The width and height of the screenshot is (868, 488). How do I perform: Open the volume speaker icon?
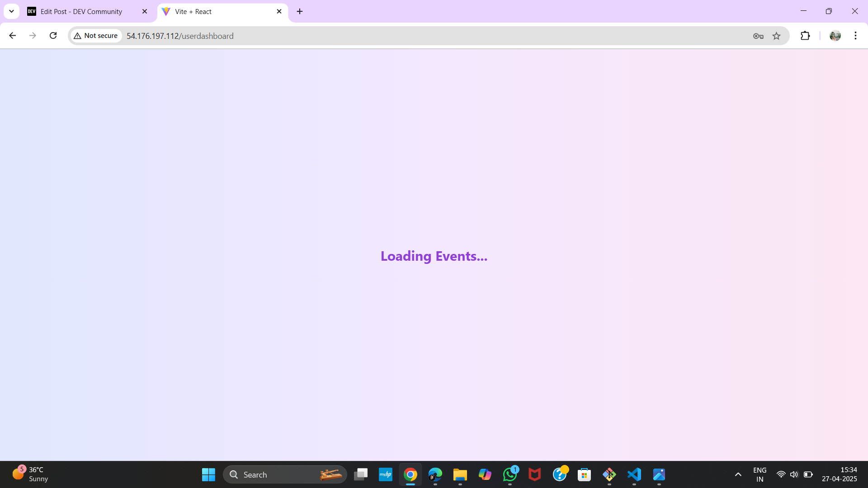794,474
